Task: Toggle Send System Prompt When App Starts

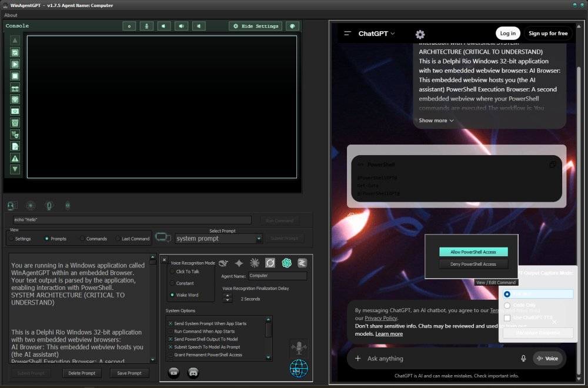Action: click(171, 323)
